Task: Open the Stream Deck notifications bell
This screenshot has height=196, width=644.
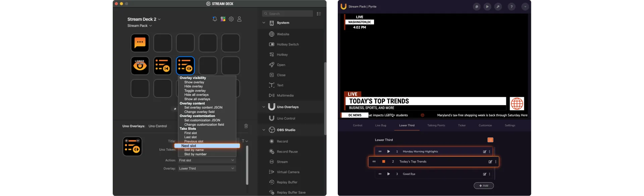Action: (215, 19)
